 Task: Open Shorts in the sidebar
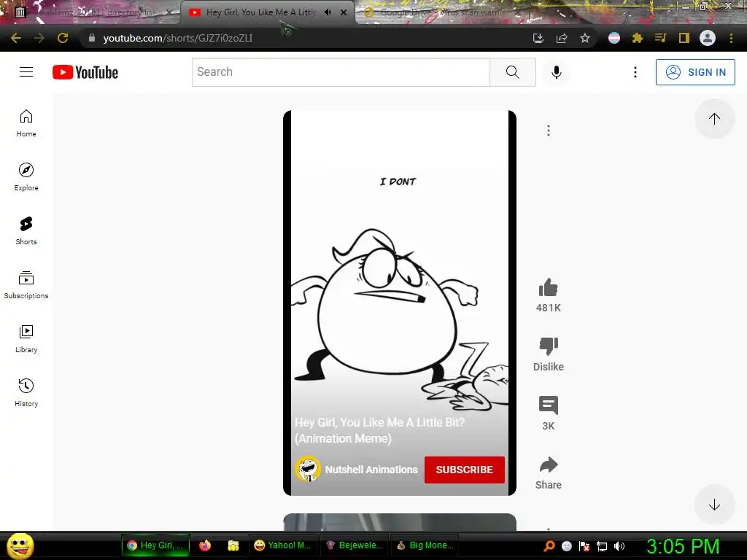tap(26, 231)
